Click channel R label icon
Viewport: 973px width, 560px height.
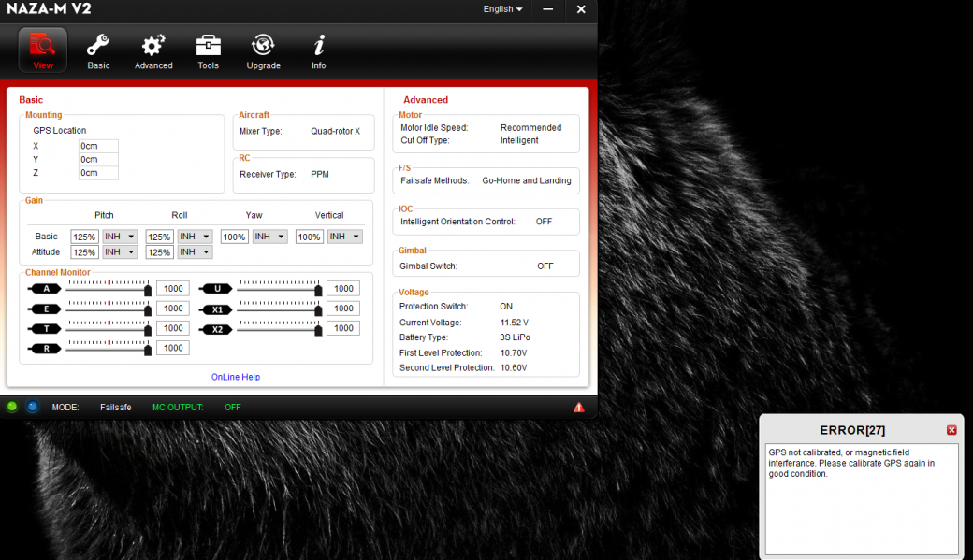(45, 349)
